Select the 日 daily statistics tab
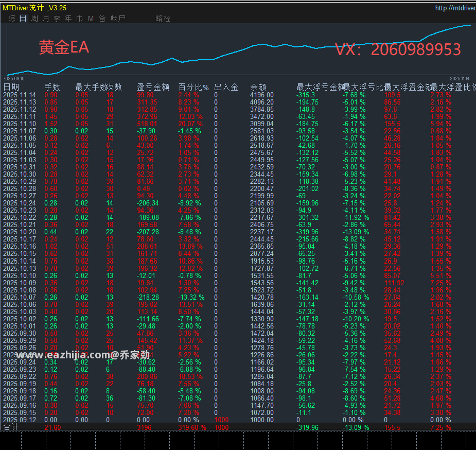The image size is (476, 450). (x=23, y=19)
